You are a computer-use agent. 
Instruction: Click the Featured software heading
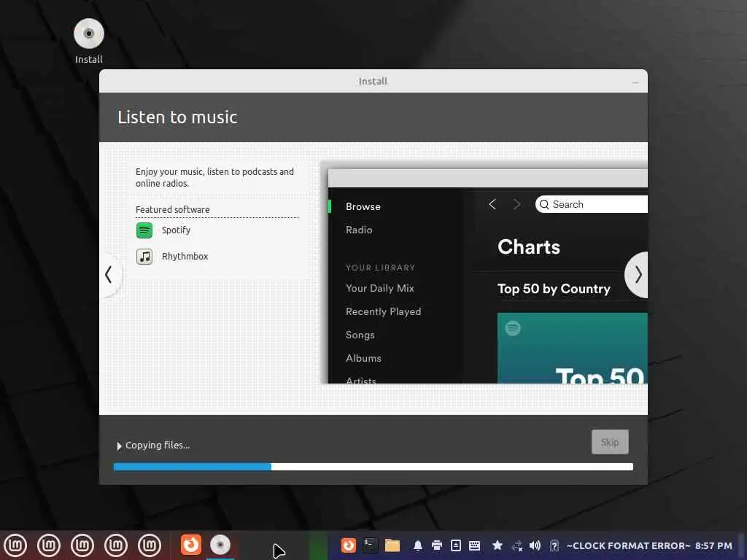[172, 209]
